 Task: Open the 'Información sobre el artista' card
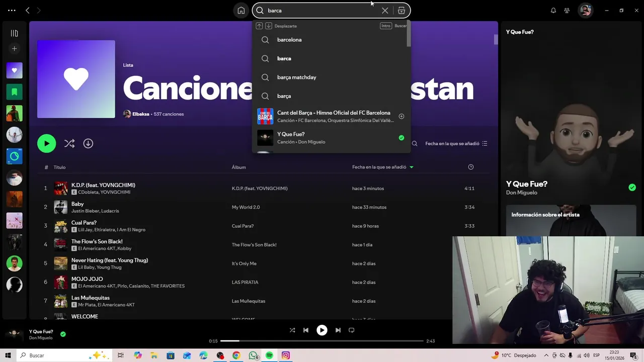pyautogui.click(x=571, y=220)
